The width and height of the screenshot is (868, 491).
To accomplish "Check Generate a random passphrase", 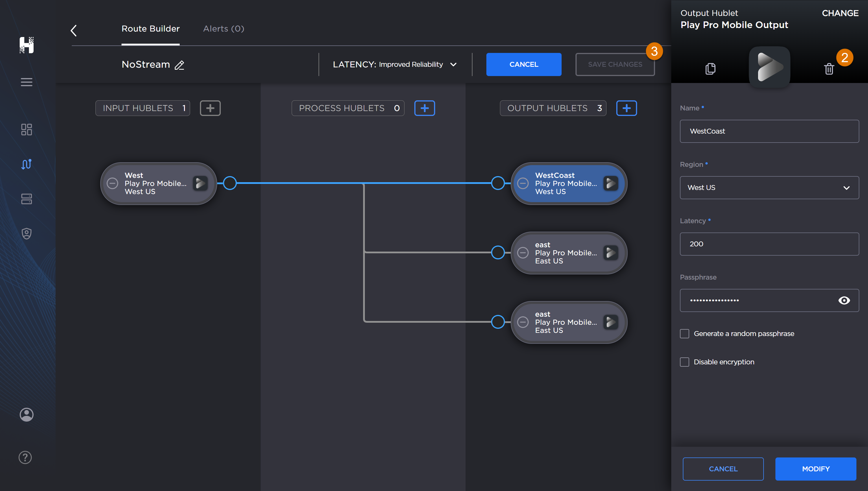I will [685, 333].
